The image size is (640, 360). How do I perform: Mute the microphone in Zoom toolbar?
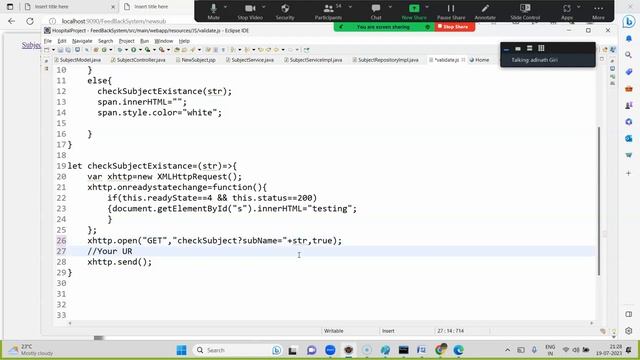(x=213, y=11)
